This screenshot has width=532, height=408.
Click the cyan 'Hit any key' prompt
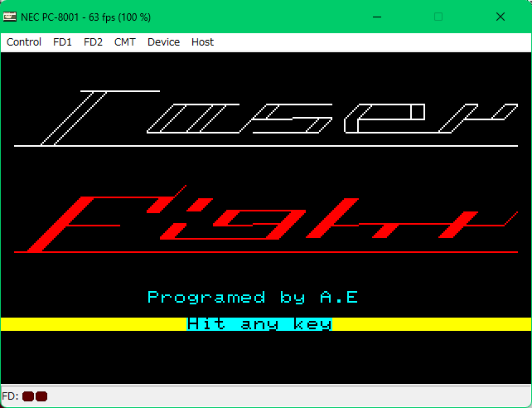click(259, 324)
